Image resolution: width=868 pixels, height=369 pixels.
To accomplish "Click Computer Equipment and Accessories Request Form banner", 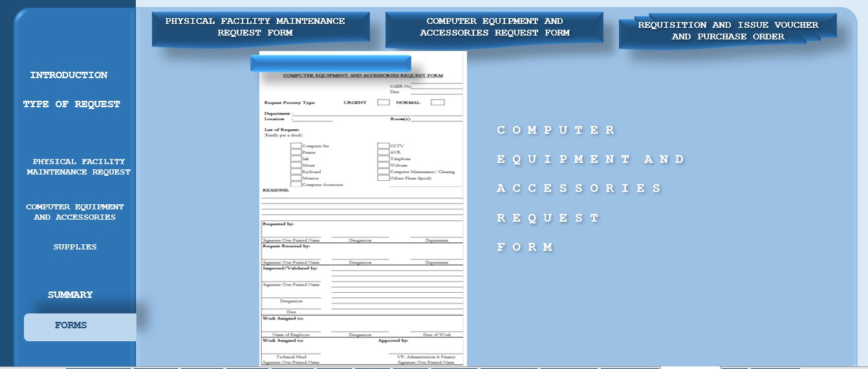I will pos(494,29).
